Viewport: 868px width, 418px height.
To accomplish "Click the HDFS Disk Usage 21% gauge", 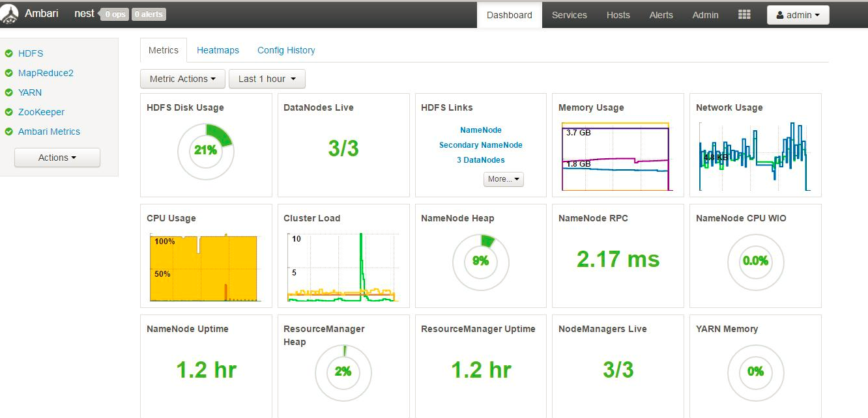I will [x=206, y=151].
